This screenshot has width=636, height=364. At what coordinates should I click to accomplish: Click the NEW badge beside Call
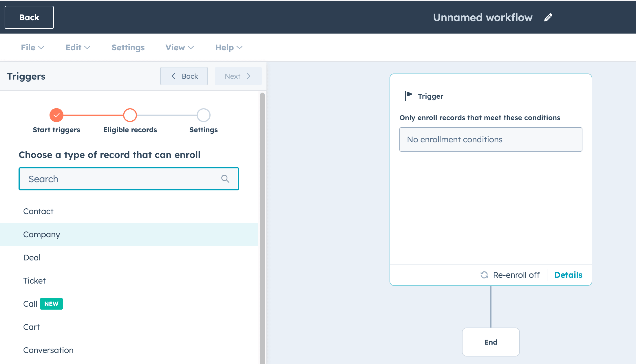(51, 304)
